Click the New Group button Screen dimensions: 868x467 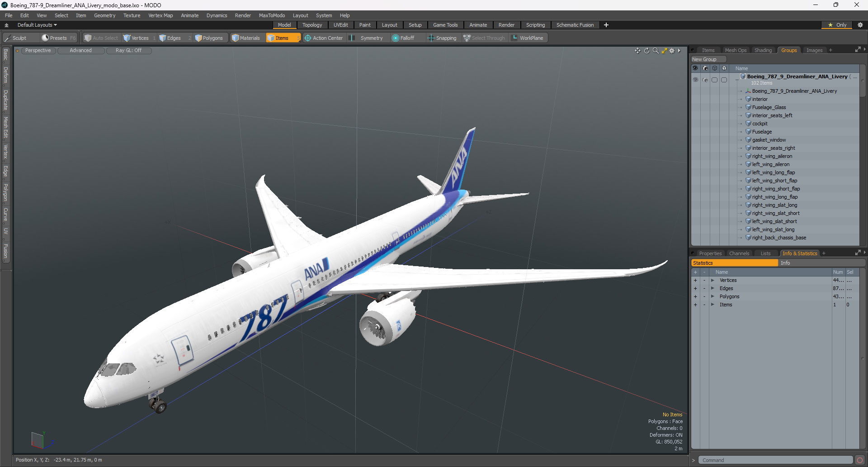[708, 59]
